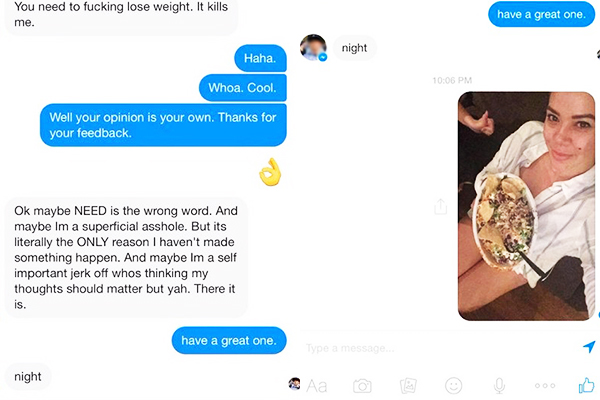Image resolution: width=600 pixels, height=400 pixels.
Task: Open the camera from the message toolbar
Action: tap(362, 385)
